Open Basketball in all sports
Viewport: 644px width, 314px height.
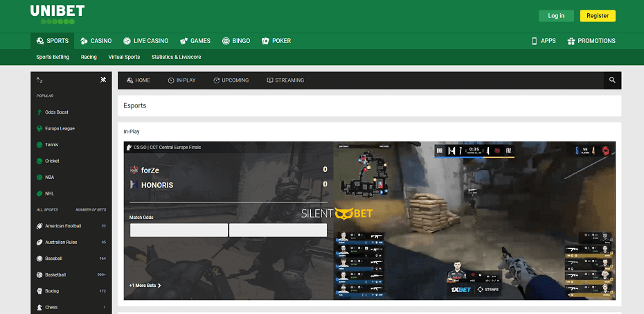71,274
